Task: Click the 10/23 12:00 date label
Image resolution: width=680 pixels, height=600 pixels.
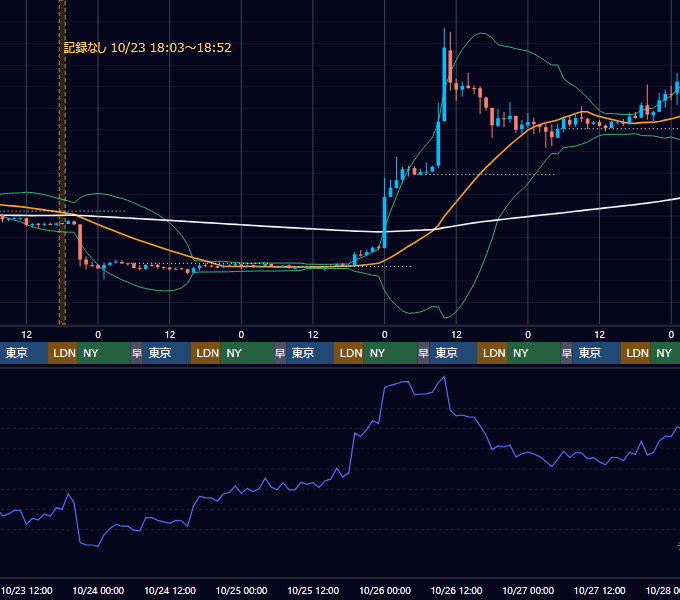Action: pyautogui.click(x=26, y=590)
